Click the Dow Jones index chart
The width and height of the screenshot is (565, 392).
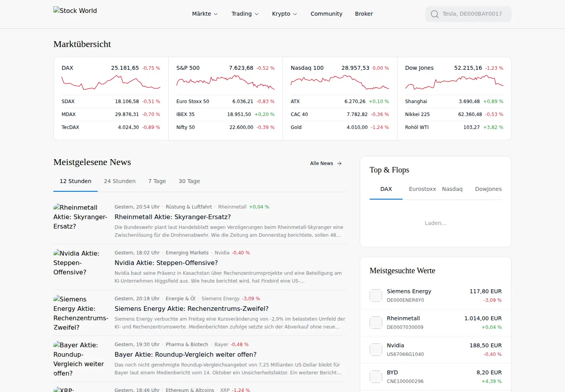(x=454, y=82)
